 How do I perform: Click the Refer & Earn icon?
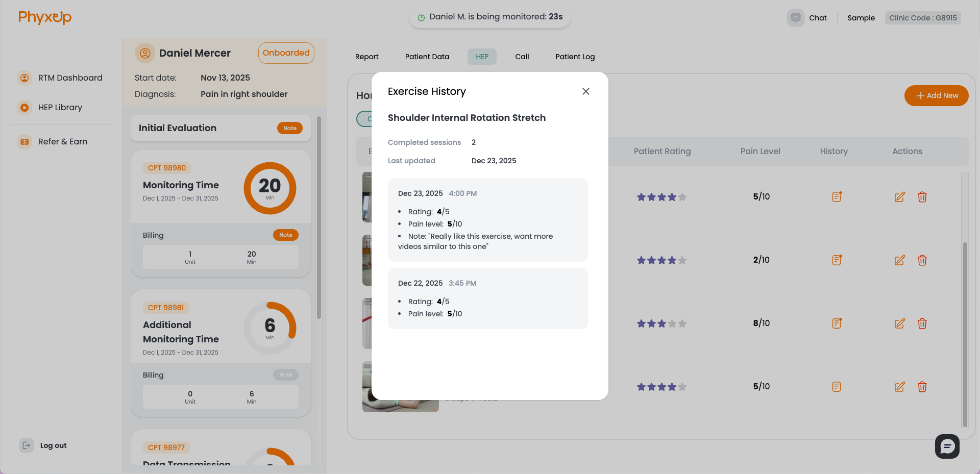(x=24, y=141)
